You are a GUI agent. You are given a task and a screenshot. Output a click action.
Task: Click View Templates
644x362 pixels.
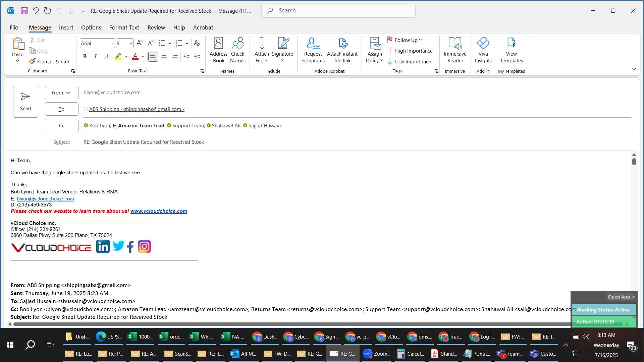[511, 50]
